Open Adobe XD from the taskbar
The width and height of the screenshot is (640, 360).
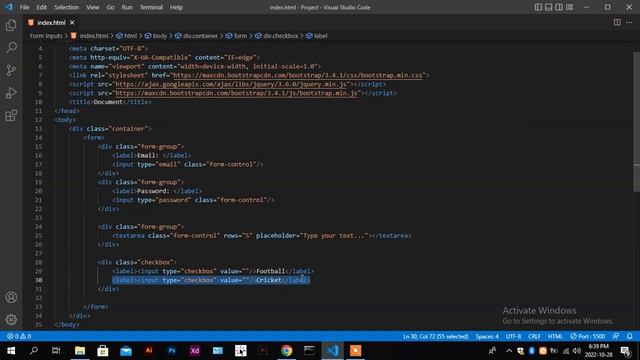195,351
